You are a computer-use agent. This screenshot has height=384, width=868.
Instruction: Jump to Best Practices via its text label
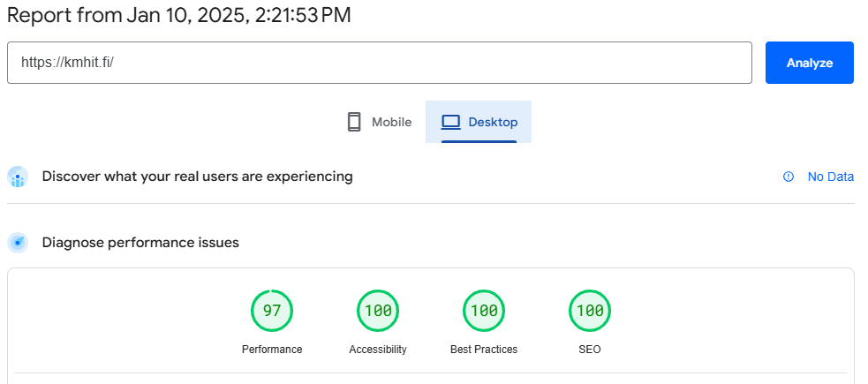pyautogui.click(x=484, y=350)
